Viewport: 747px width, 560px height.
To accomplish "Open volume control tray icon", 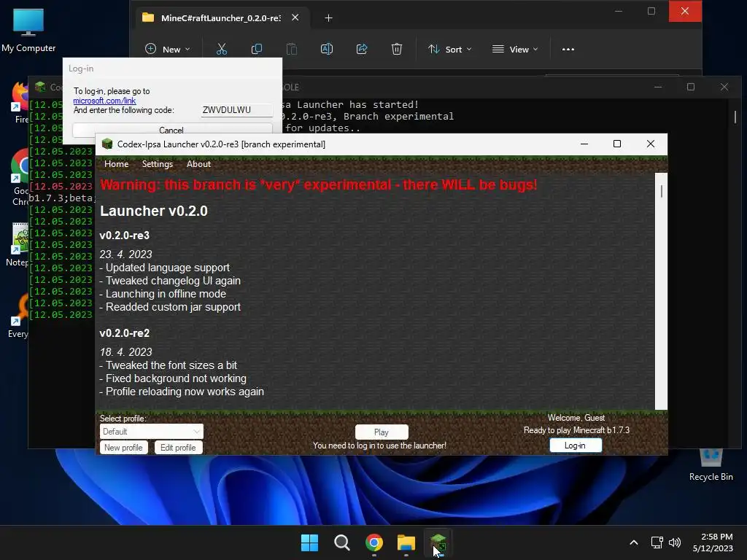I will point(675,542).
